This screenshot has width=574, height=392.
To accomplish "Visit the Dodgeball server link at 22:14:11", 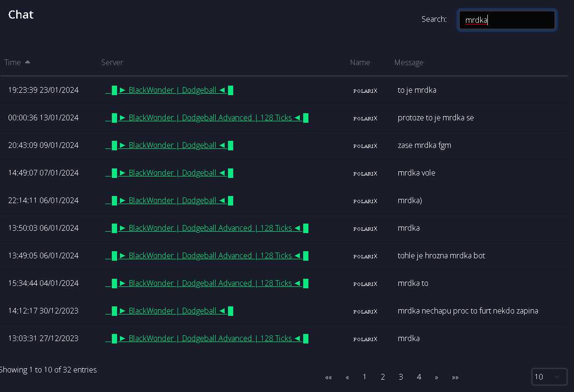I will tap(169, 201).
